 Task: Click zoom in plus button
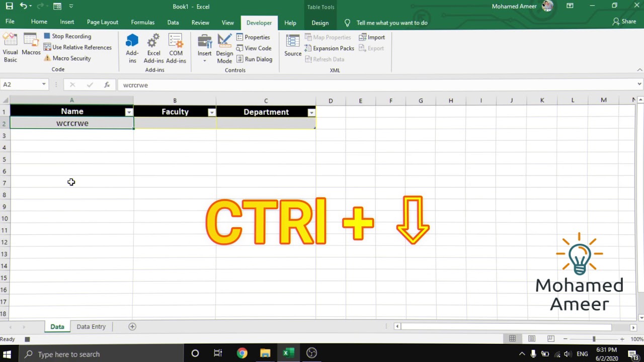(x=622, y=339)
